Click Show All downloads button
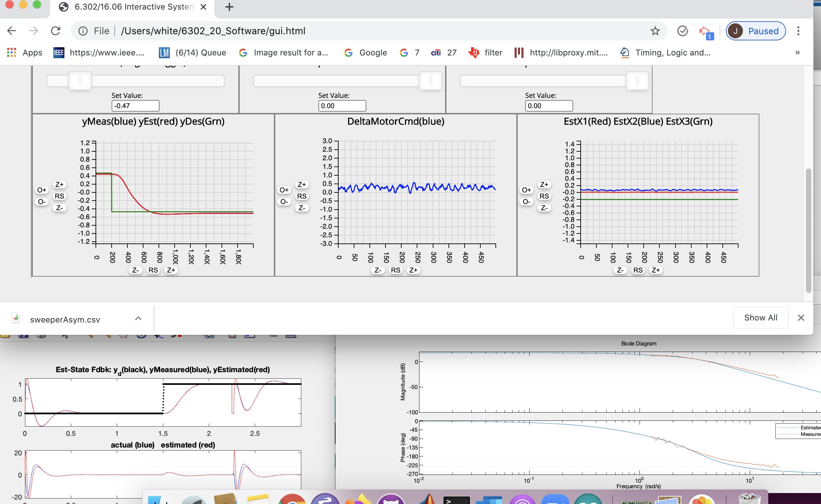 (x=760, y=318)
